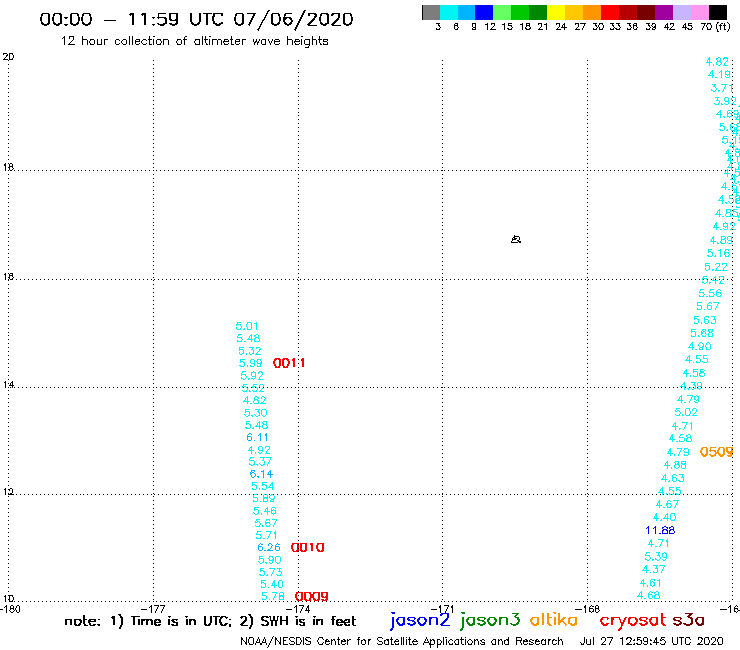Image resolution: width=740 pixels, height=650 pixels.
Task: Click the NOAA/NESDIS Center credit line
Action: 402,641
